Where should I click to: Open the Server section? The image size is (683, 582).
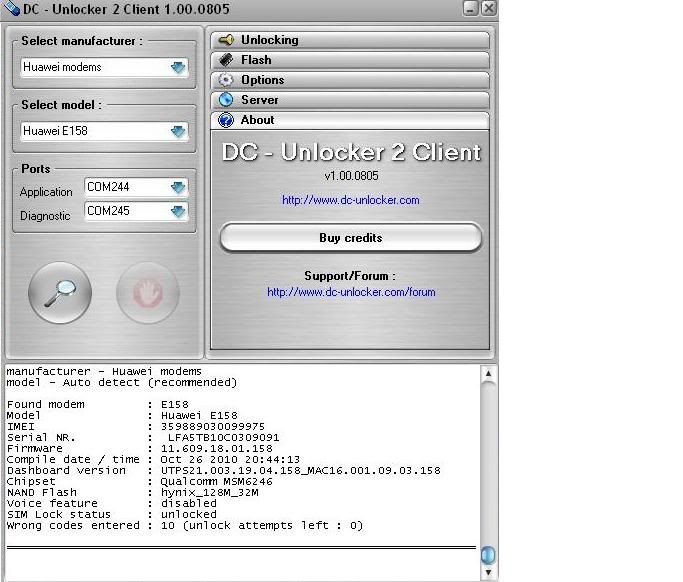click(350, 100)
